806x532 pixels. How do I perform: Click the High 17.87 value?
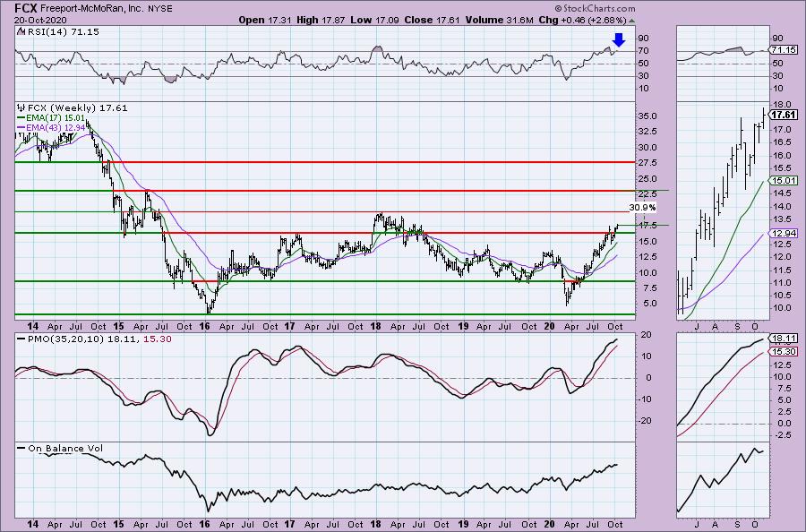(321, 20)
